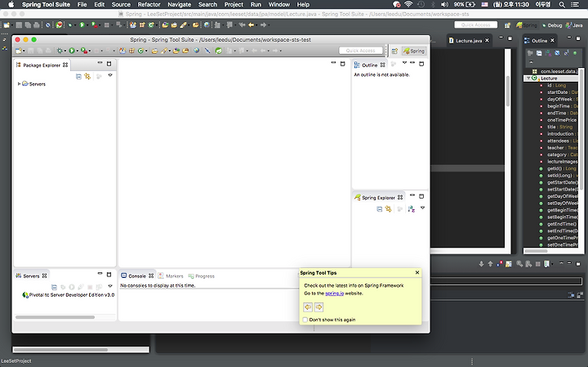This screenshot has height=367, width=588.
Task: Click the volume icon in macOS menu bar
Action: pos(444,5)
